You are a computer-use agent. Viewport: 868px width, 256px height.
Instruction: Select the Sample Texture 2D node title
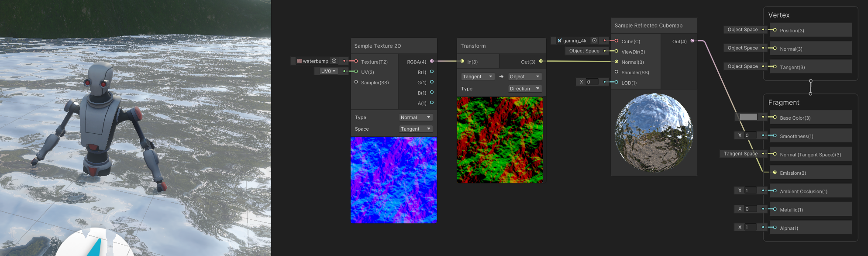[378, 46]
